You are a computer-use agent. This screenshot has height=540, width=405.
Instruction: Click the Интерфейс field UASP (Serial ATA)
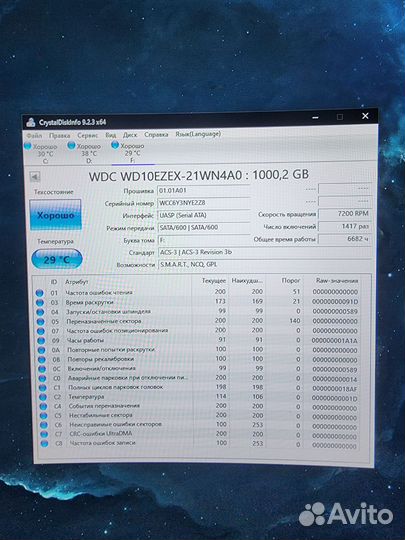tap(204, 215)
